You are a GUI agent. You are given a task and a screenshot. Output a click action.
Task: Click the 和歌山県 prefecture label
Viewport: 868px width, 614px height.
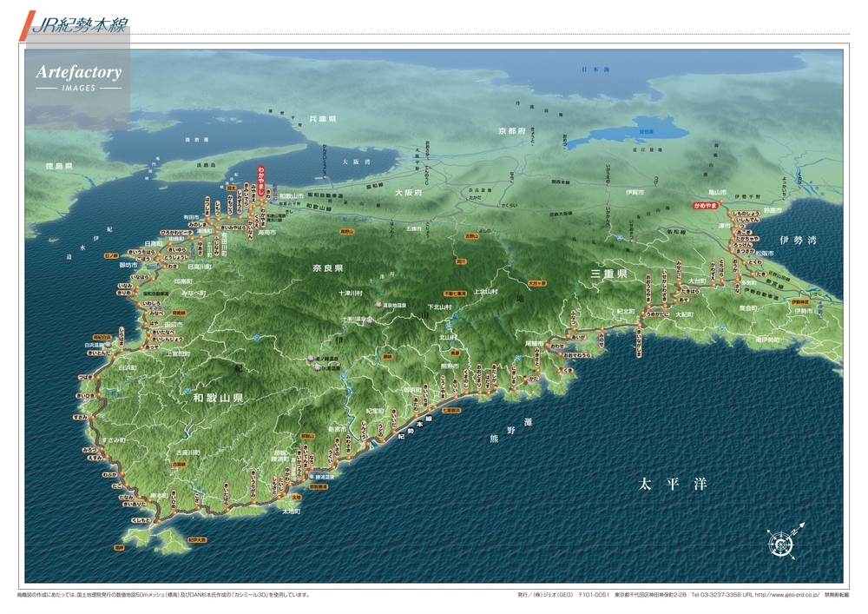click(x=218, y=398)
